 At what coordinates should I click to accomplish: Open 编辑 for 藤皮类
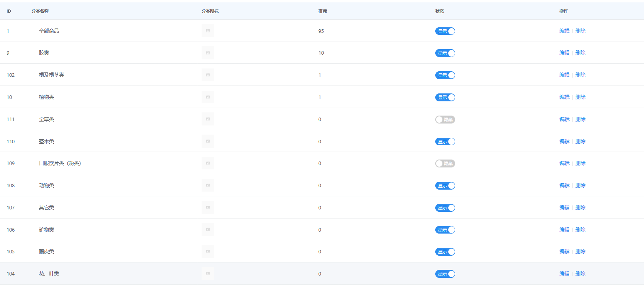point(564,251)
